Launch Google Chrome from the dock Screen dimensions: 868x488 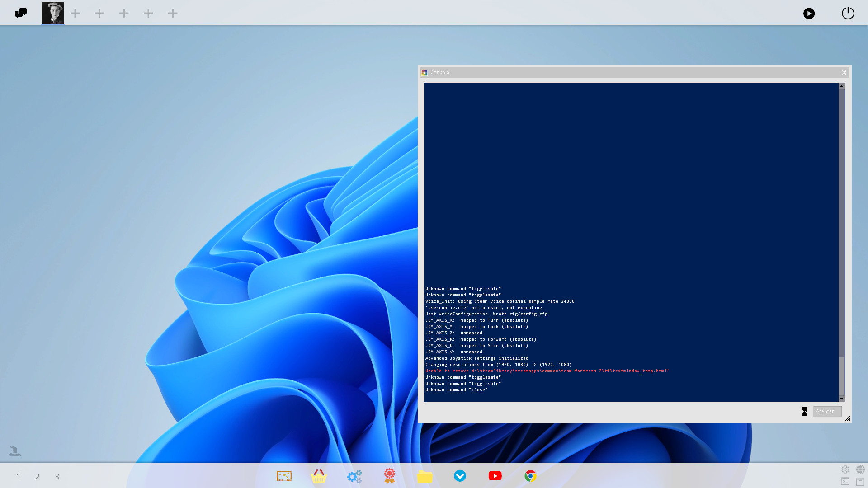pos(530,476)
